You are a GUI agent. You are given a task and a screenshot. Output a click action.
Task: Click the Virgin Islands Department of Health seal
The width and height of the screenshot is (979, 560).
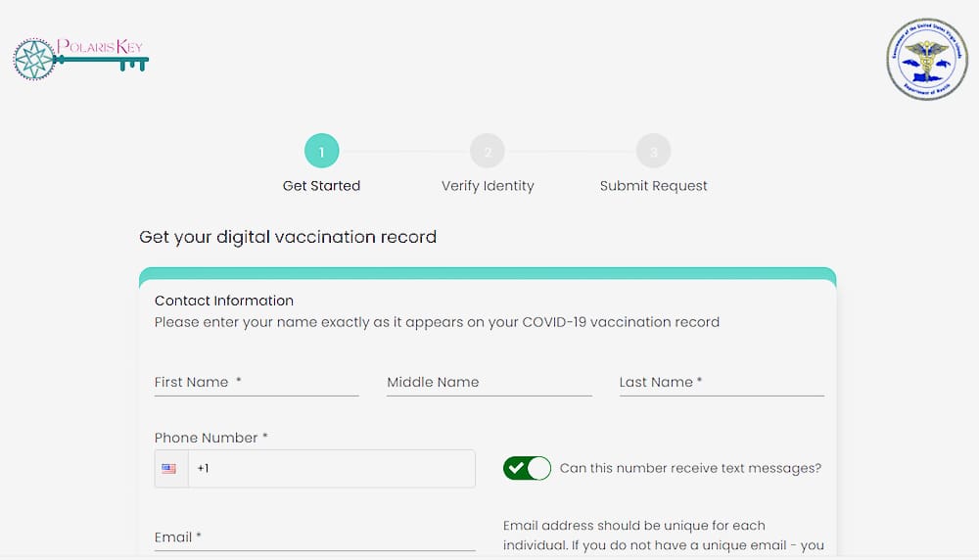point(927,59)
